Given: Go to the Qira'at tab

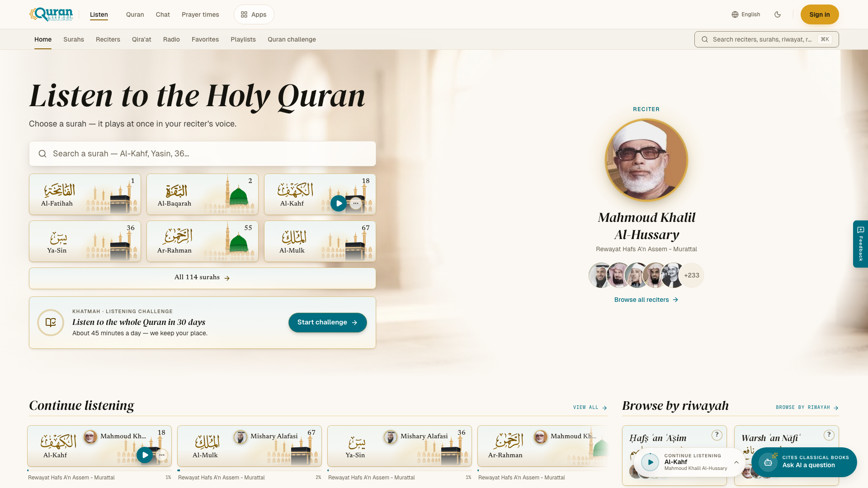Looking at the screenshot, I should pos(142,39).
